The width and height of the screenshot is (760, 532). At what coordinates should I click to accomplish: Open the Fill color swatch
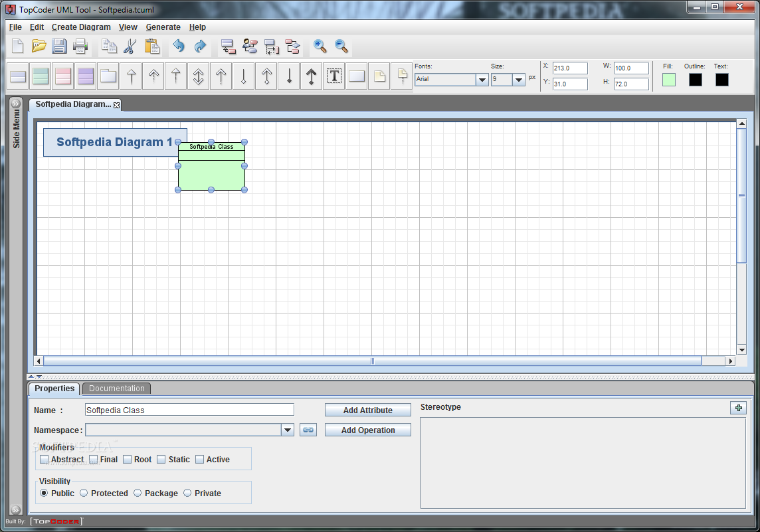click(x=669, y=80)
